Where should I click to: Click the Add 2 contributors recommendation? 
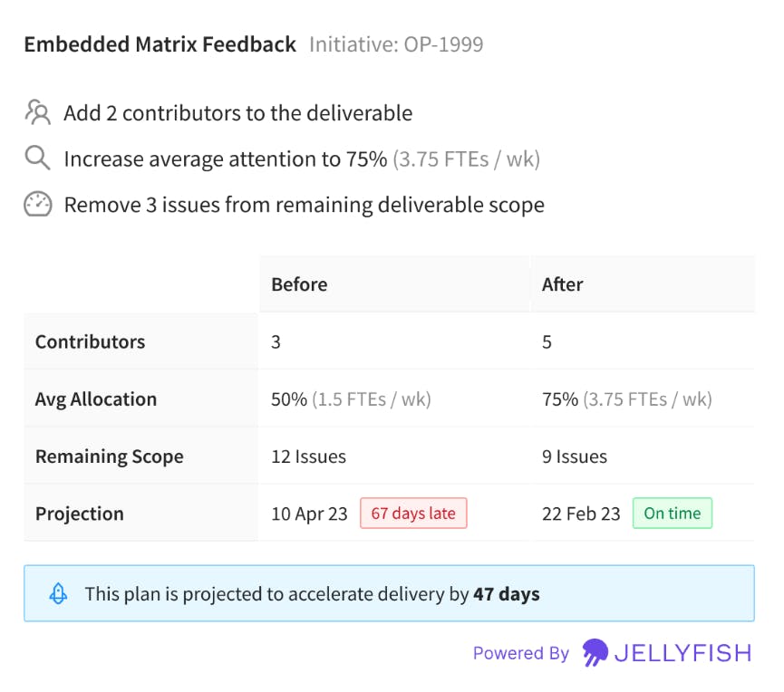pos(237,113)
